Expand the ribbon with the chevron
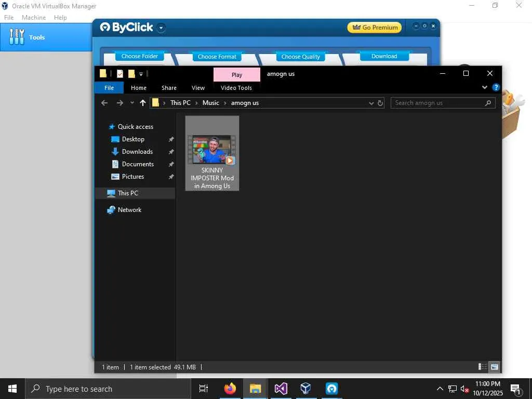Image resolution: width=532 pixels, height=399 pixels. (485, 87)
